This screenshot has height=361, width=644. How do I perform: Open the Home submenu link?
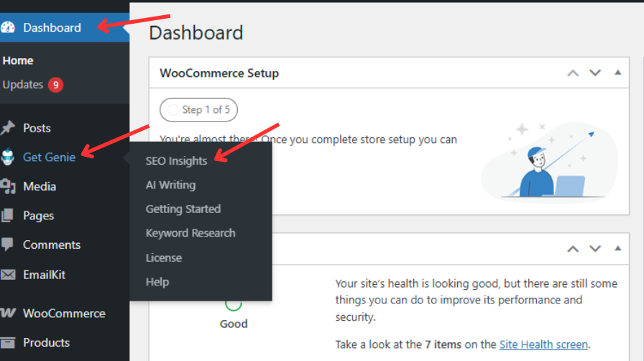coord(18,60)
